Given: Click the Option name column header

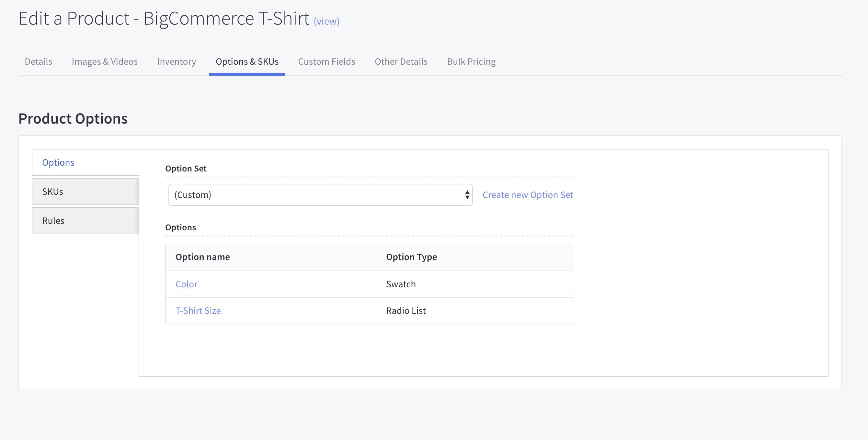Looking at the screenshot, I should pos(202,257).
